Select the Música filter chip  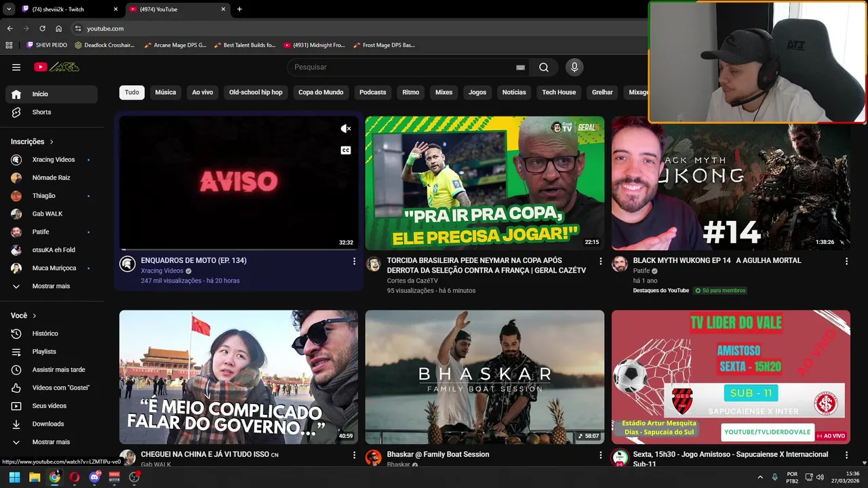[165, 92]
